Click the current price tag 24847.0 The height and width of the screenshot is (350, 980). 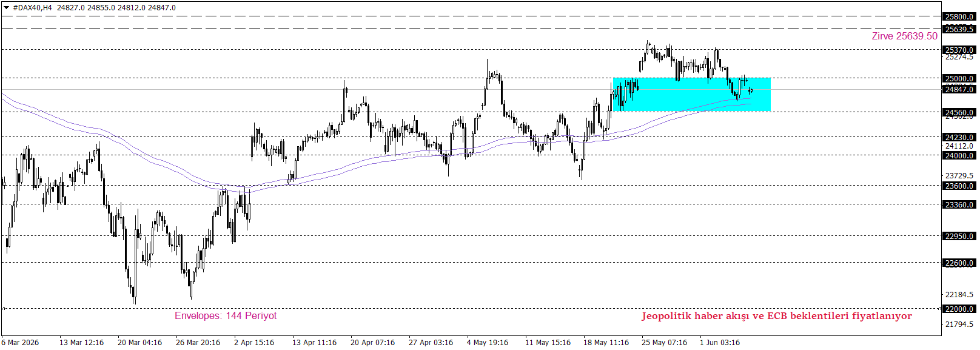pos(959,90)
